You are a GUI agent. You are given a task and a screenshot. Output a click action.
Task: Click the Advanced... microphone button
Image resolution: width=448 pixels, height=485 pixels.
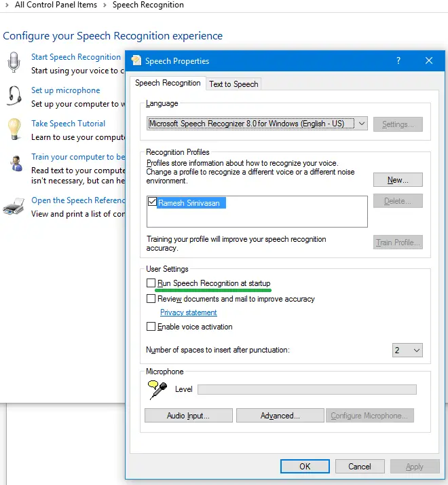tap(280, 416)
